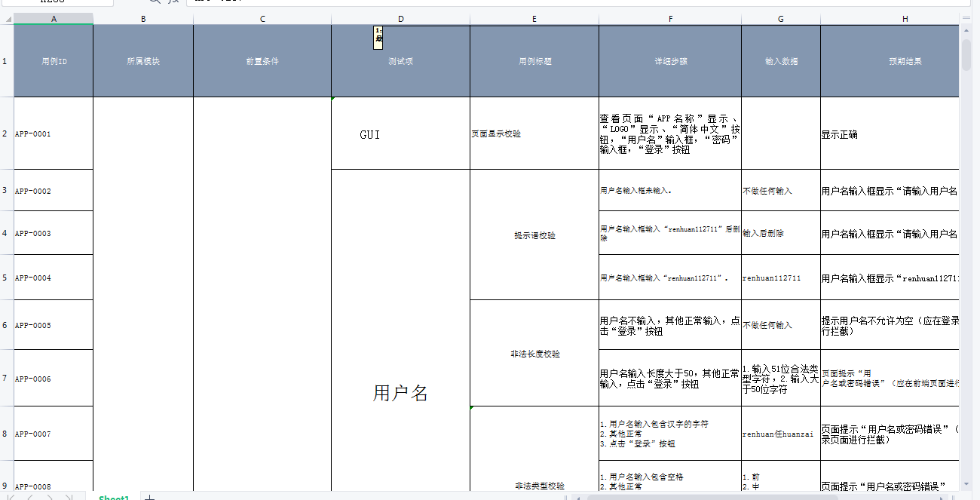This screenshot has height=500, width=980.
Task: Select the 查看页面 APP名称 steps cell
Action: 670,133
